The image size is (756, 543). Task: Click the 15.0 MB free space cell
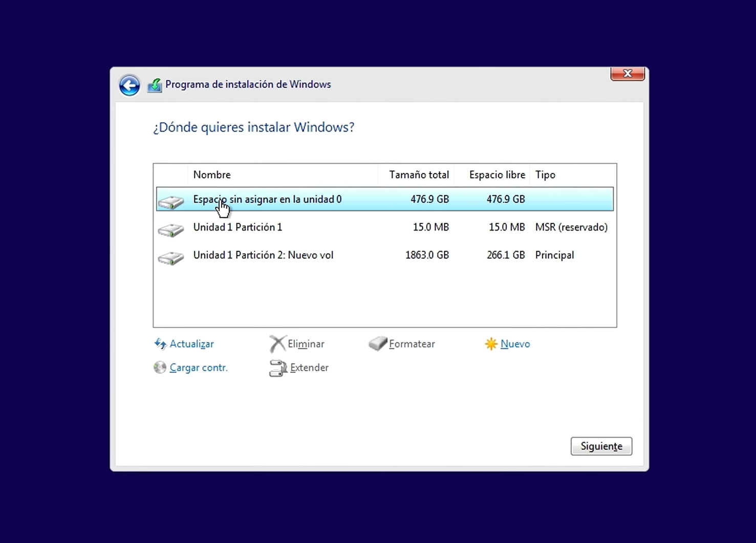pos(507,227)
